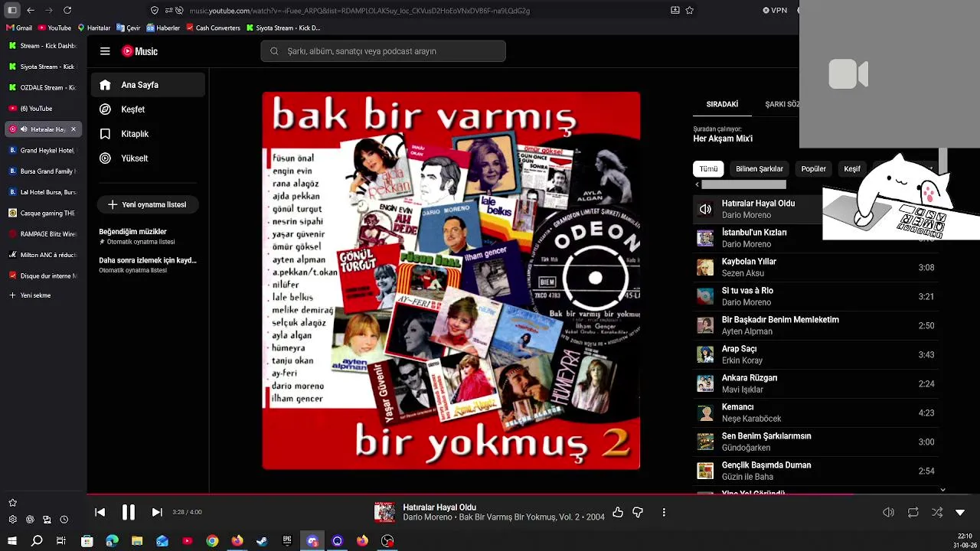This screenshot has width=980, height=551.
Task: Open OBS Studio from the taskbar
Action: tap(387, 541)
